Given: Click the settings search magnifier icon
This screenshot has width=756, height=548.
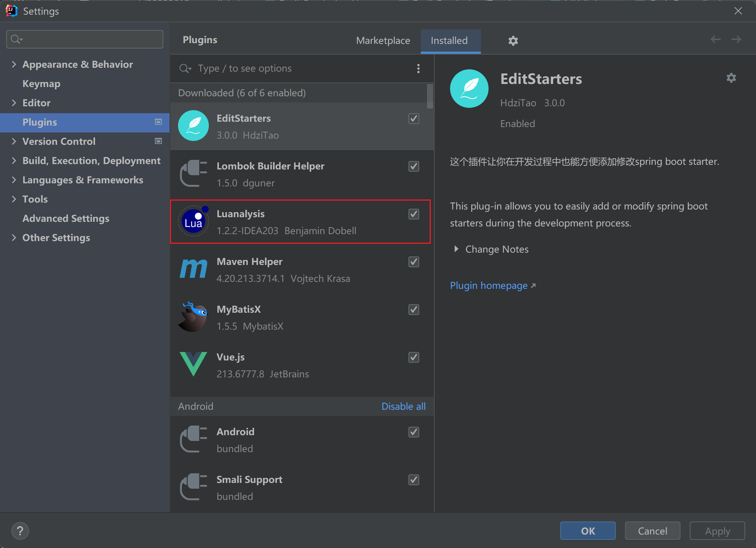Looking at the screenshot, I should click(x=17, y=39).
